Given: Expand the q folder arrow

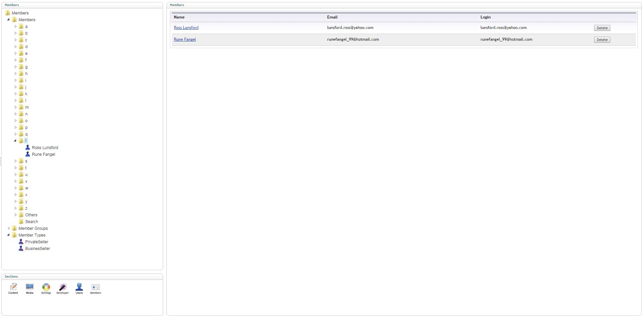Looking at the screenshot, I should click(x=16, y=134).
